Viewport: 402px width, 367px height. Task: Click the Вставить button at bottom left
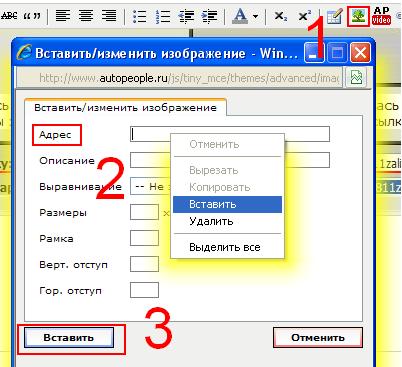coord(69,337)
